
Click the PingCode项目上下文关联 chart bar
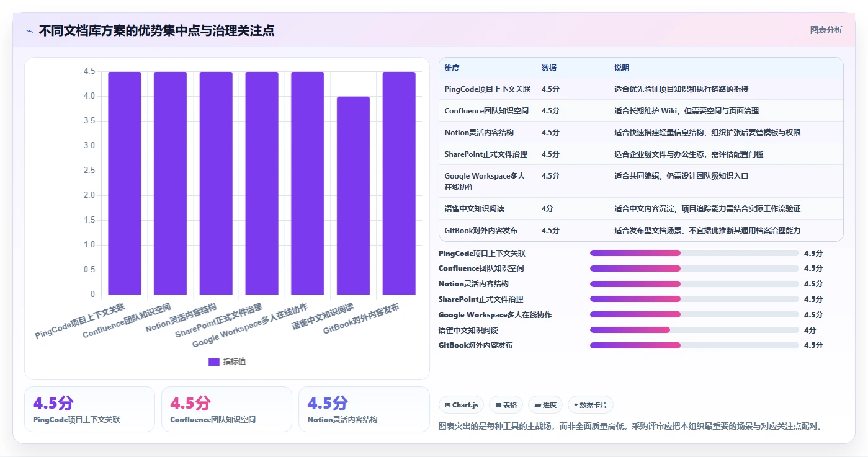pos(125,183)
